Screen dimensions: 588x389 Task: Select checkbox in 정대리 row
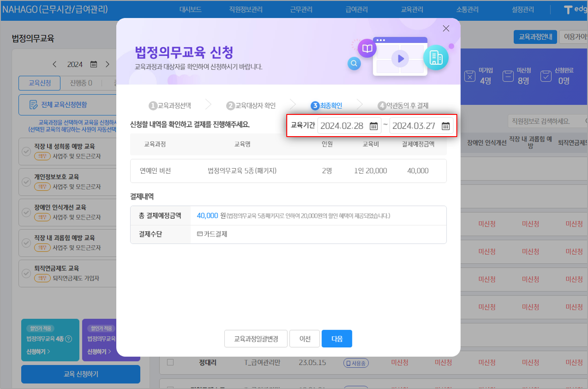(170, 362)
